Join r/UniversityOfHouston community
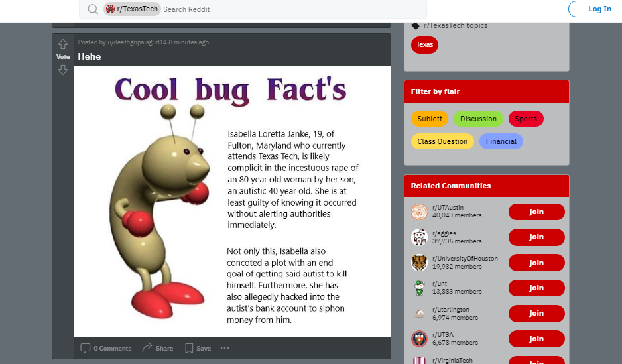Image resolution: width=622 pixels, height=364 pixels. point(536,263)
